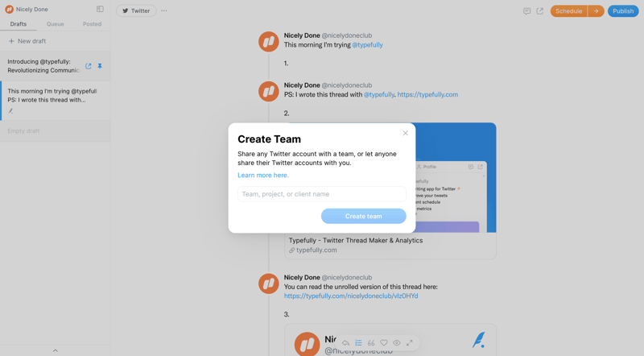This screenshot has height=356, width=644.
Task: Click @typefully mention in PS tweet
Action: (378, 94)
